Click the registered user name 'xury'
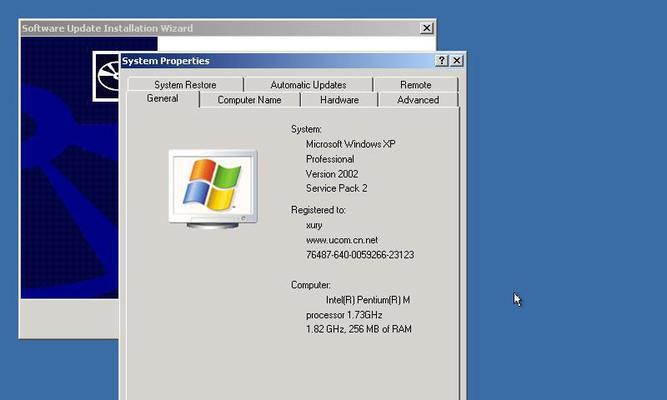The image size is (667, 400). point(314,225)
